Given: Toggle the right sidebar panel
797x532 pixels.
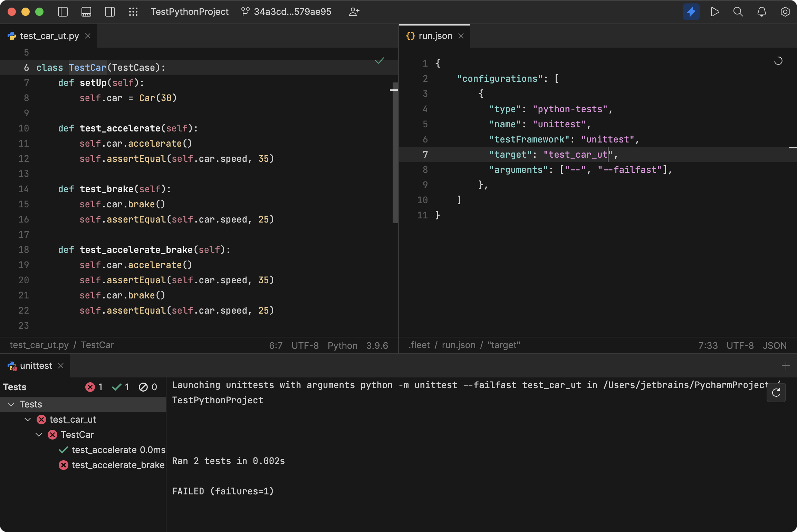Looking at the screenshot, I should tap(110, 12).
